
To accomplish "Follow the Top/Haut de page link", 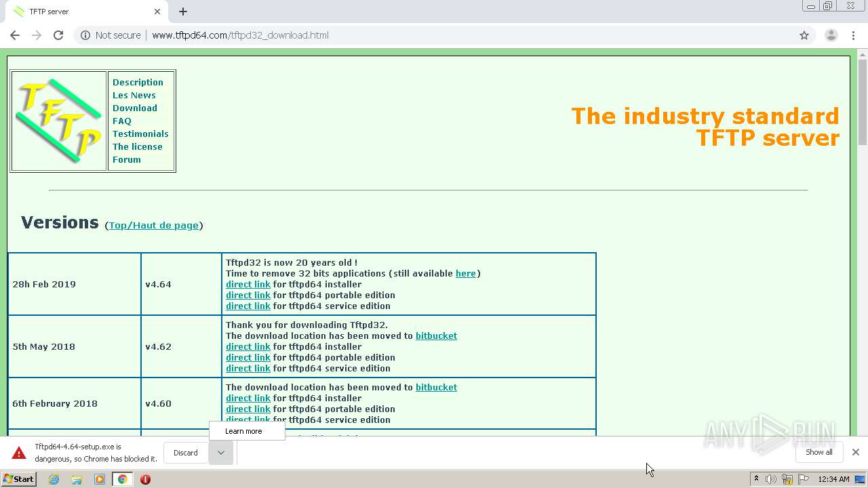I will [x=154, y=225].
